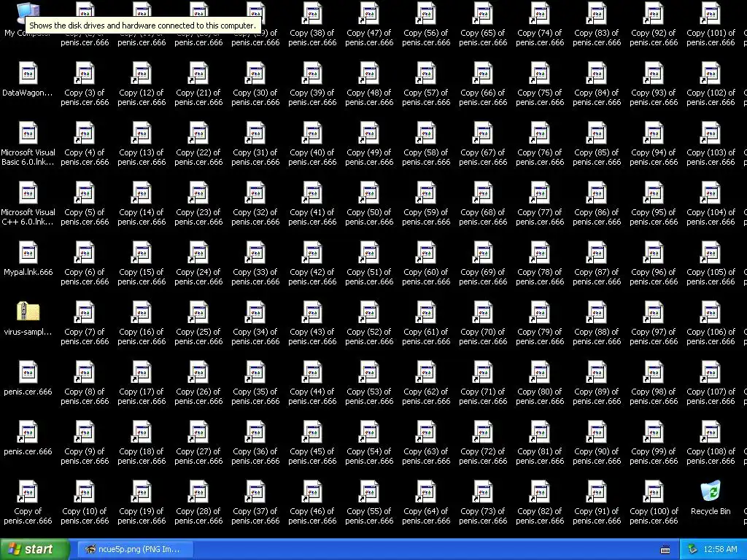Select the Copy (106) shortcut icon
The height and width of the screenshot is (560, 747).
click(x=711, y=313)
